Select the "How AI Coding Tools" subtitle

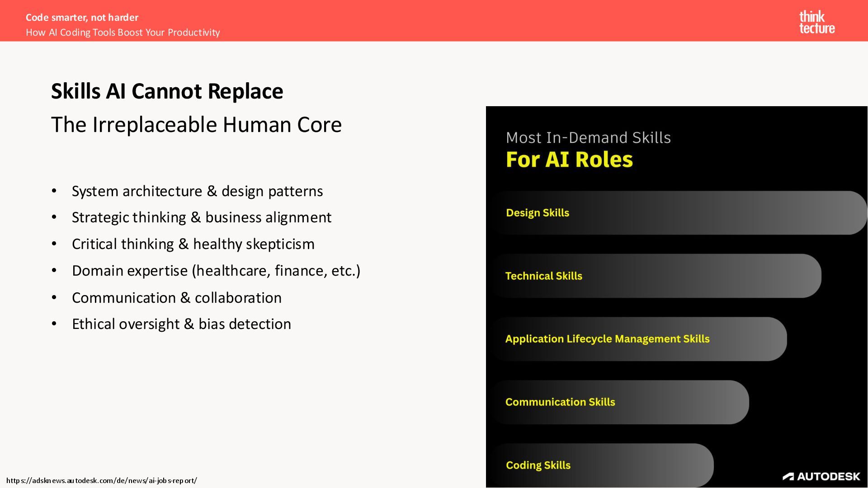click(x=123, y=33)
